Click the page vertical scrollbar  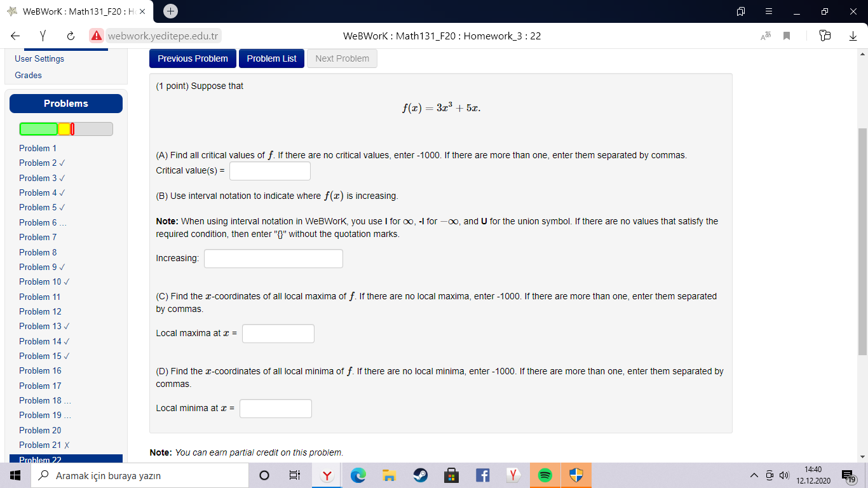[x=862, y=241]
